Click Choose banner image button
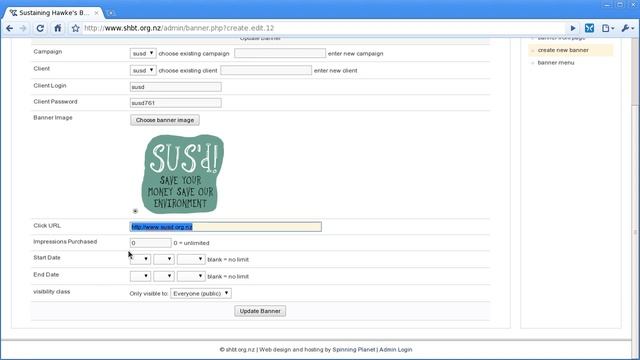The height and width of the screenshot is (360, 640). coord(165,120)
